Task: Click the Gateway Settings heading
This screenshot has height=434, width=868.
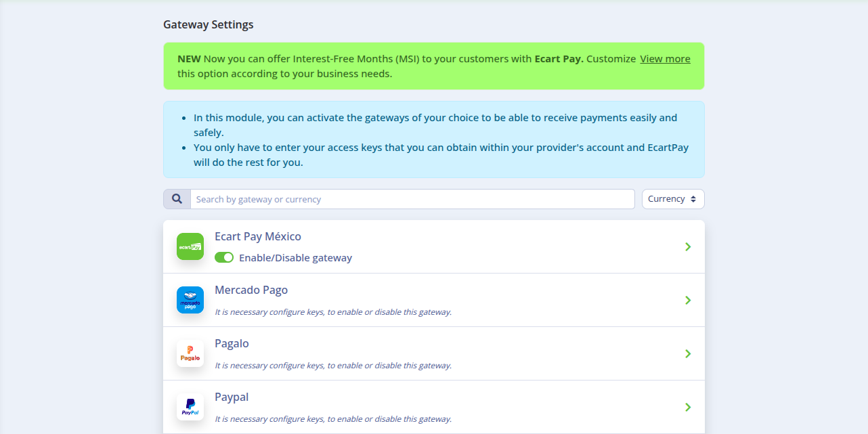Action: [209, 24]
